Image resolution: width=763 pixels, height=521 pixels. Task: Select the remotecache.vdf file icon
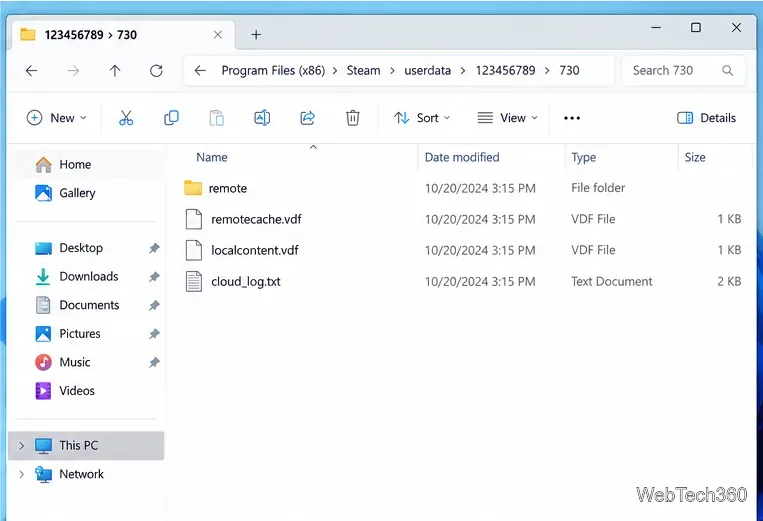(x=194, y=219)
